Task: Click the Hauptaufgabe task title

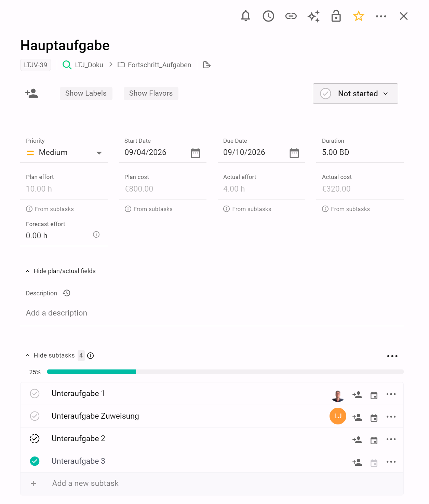Action: [65, 45]
